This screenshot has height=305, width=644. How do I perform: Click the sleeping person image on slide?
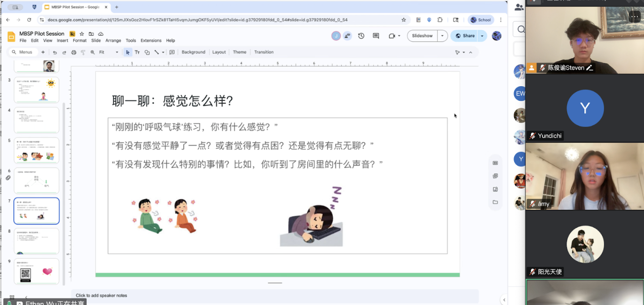pos(312,217)
